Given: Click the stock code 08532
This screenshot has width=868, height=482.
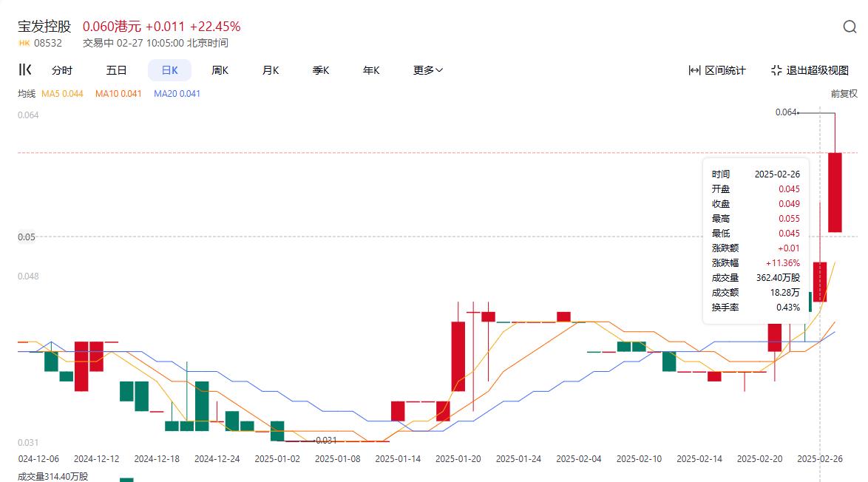Looking at the screenshot, I should point(48,43).
